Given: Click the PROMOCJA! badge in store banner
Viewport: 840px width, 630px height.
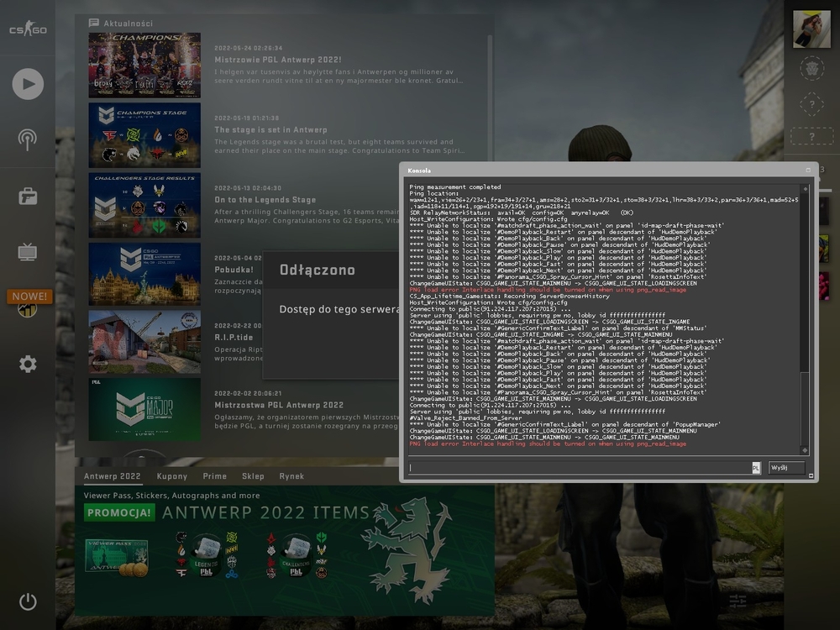Looking at the screenshot, I should 119,512.
